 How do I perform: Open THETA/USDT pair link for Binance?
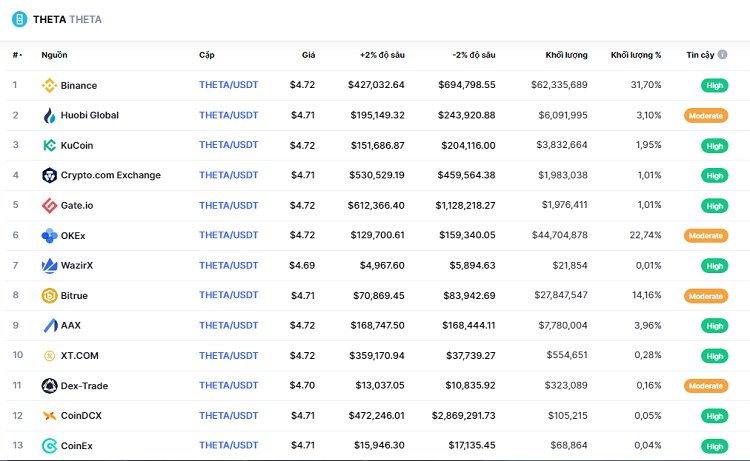[228, 85]
